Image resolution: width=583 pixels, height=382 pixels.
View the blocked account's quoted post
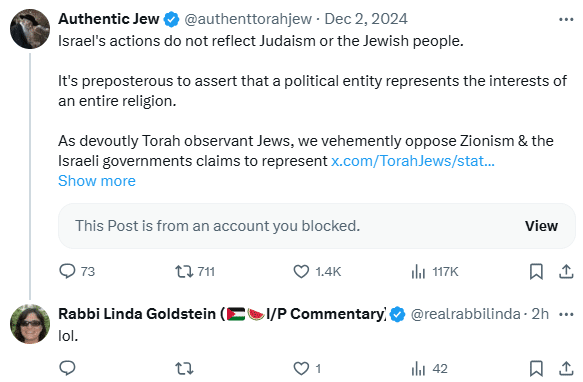(x=541, y=226)
